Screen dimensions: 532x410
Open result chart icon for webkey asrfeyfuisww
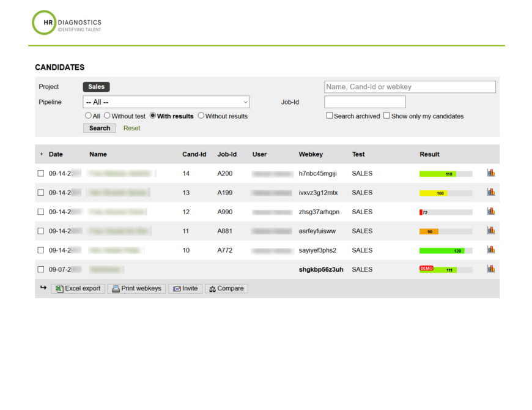[491, 231]
